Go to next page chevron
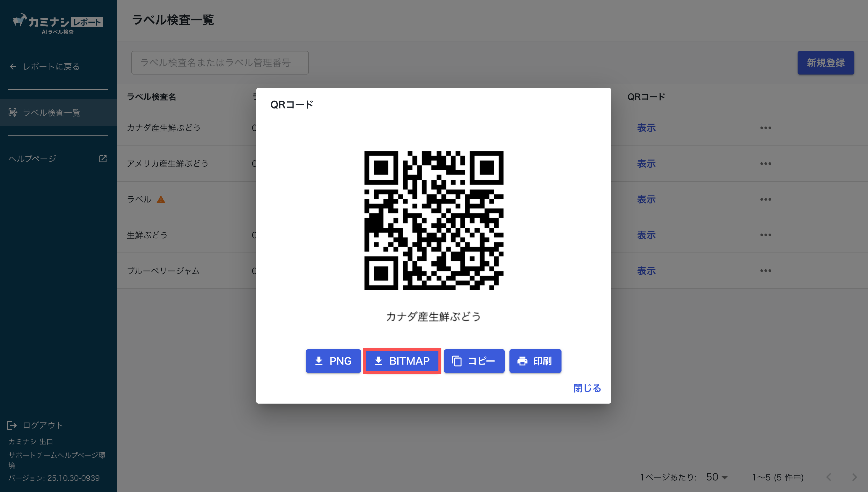The width and height of the screenshot is (868, 492). pyautogui.click(x=854, y=477)
